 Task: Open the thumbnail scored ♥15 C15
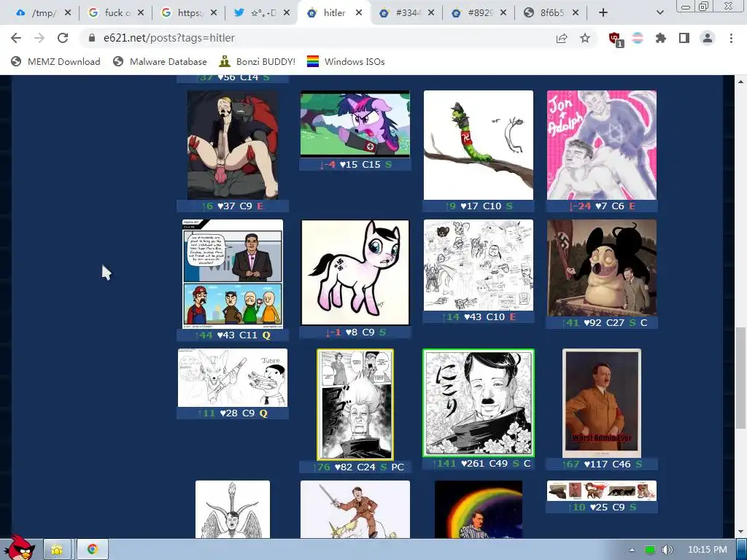pyautogui.click(x=355, y=124)
